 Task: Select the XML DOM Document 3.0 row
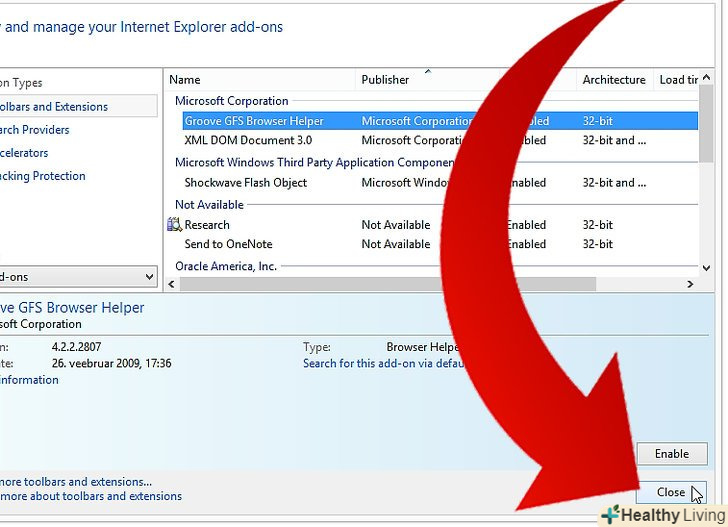click(x=248, y=141)
